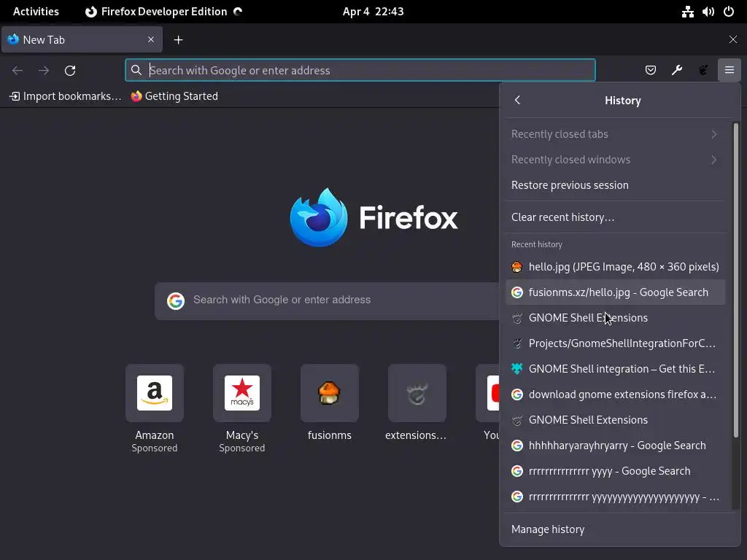This screenshot has height=560, width=747.
Task: Click the network icon in top bar
Action: (687, 12)
